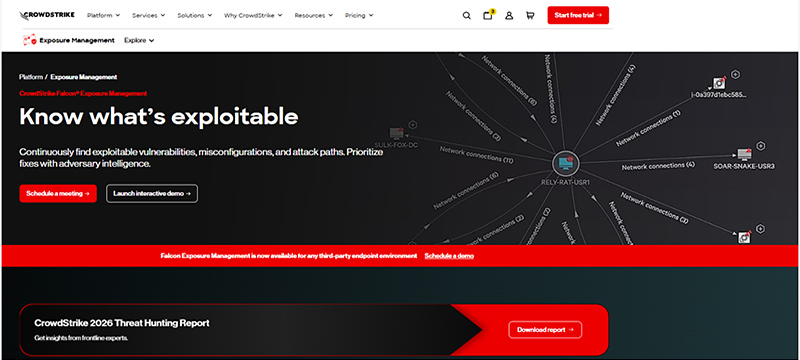800x360 pixels.
Task: Expand plus icon beside i-0a397d1ebc585 node
Action: 735,74
